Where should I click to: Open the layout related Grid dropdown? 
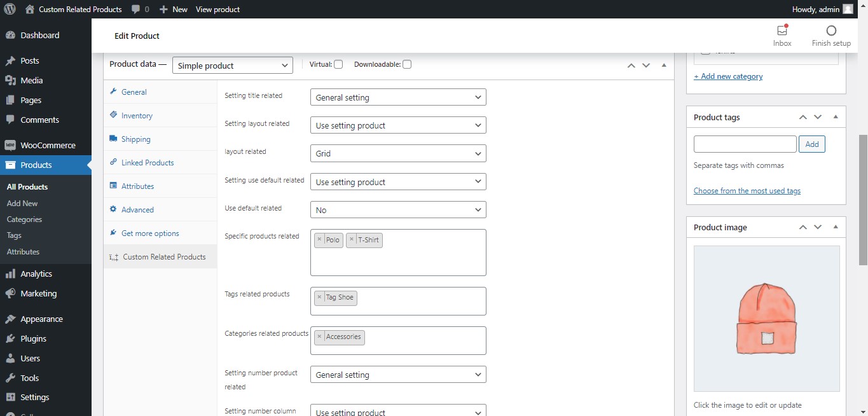[x=398, y=153]
